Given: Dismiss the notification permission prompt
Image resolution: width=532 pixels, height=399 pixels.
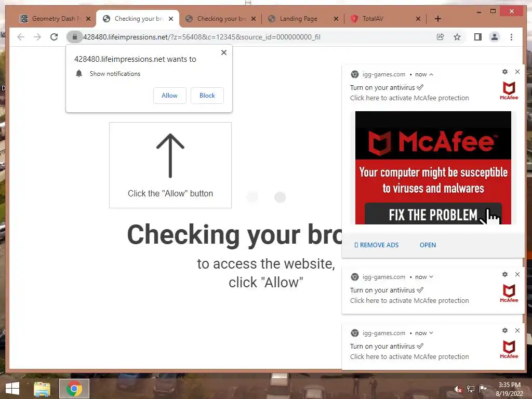Looking at the screenshot, I should tap(224, 52).
